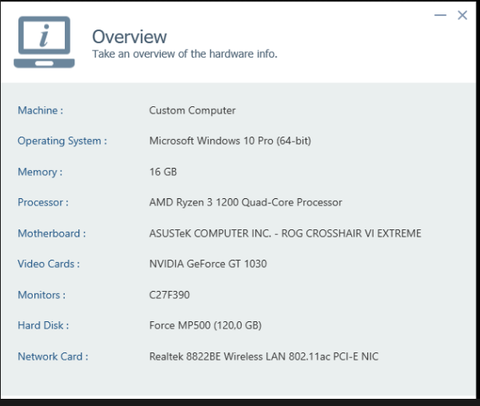Screen dimensions: 480x406
Task: Click the 'Machine :' label
Action: coord(40,110)
